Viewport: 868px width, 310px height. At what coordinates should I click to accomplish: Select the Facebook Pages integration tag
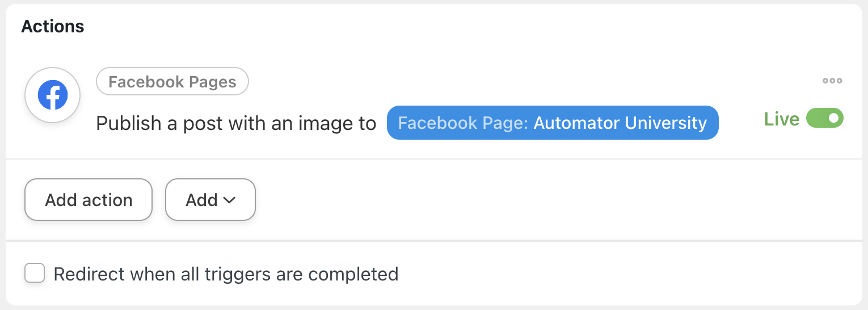(x=172, y=82)
